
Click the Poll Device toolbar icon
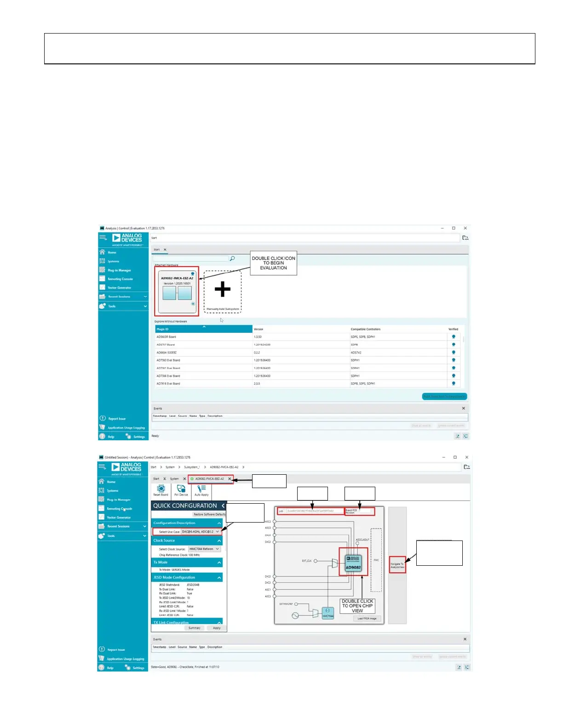181,490
